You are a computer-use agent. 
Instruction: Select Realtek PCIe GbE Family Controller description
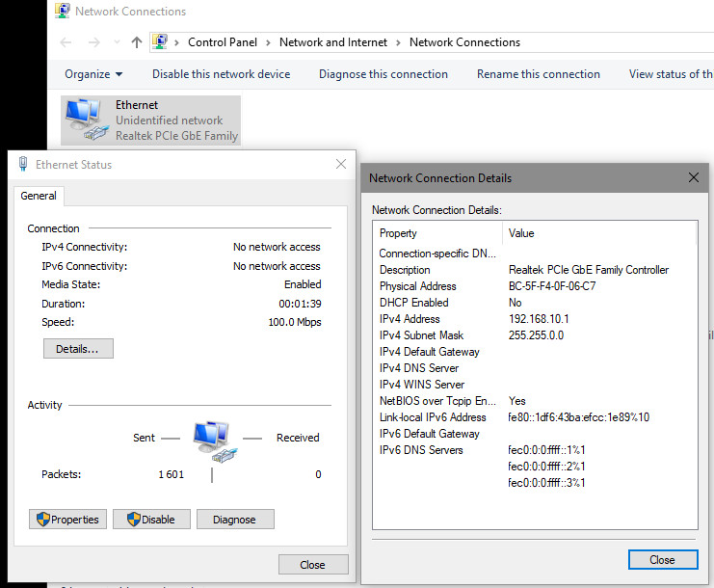(x=589, y=270)
